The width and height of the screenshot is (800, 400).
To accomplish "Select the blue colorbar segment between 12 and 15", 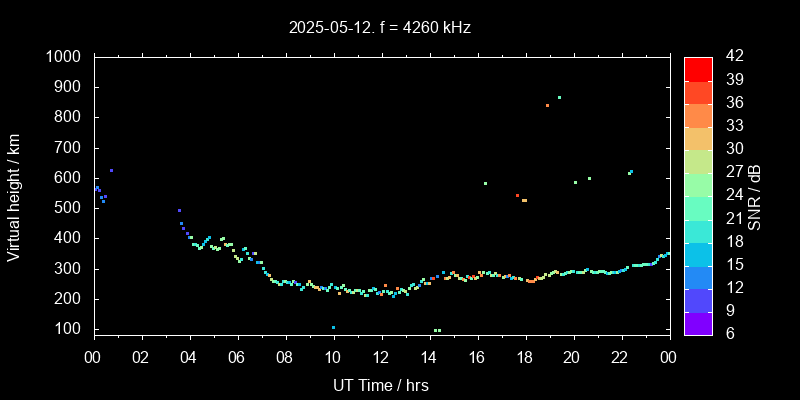I will pyautogui.click(x=698, y=277).
